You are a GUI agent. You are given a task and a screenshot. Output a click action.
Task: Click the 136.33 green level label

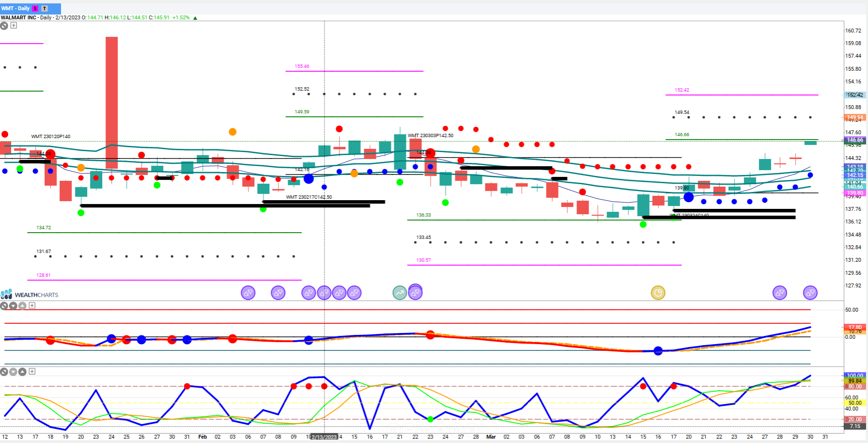point(423,215)
